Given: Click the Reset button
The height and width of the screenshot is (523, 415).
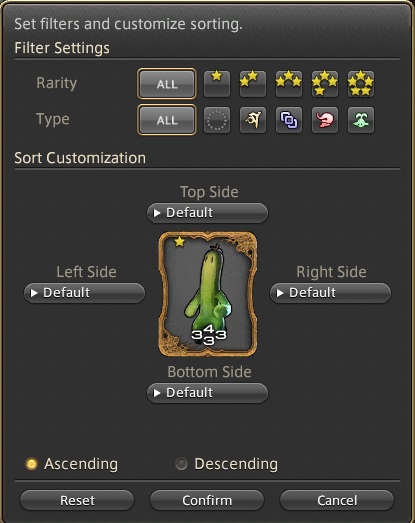Looking at the screenshot, I should point(77,500).
